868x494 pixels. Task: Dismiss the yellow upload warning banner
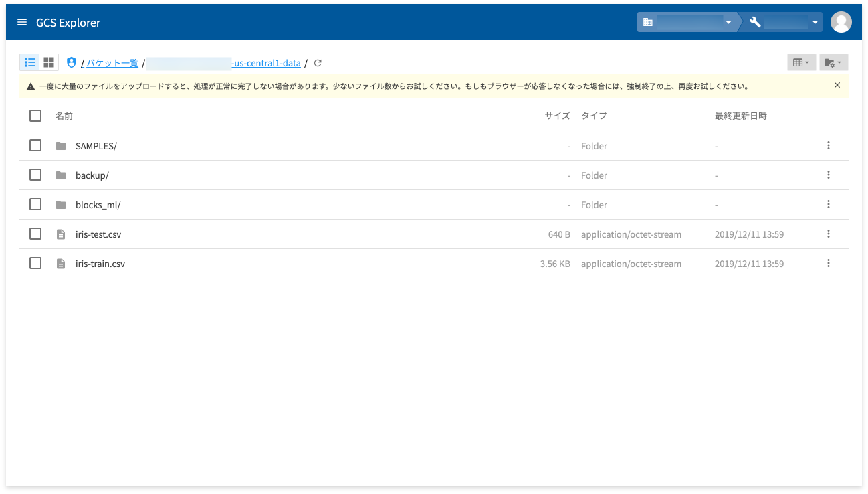tap(837, 85)
